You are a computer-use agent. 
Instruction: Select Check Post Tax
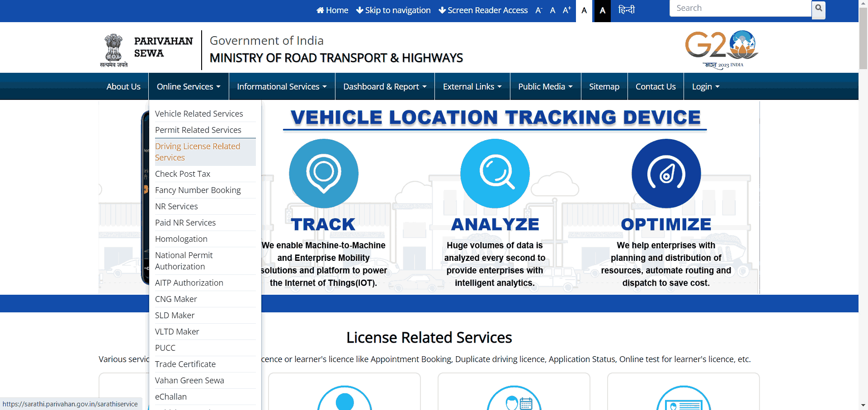click(205, 174)
